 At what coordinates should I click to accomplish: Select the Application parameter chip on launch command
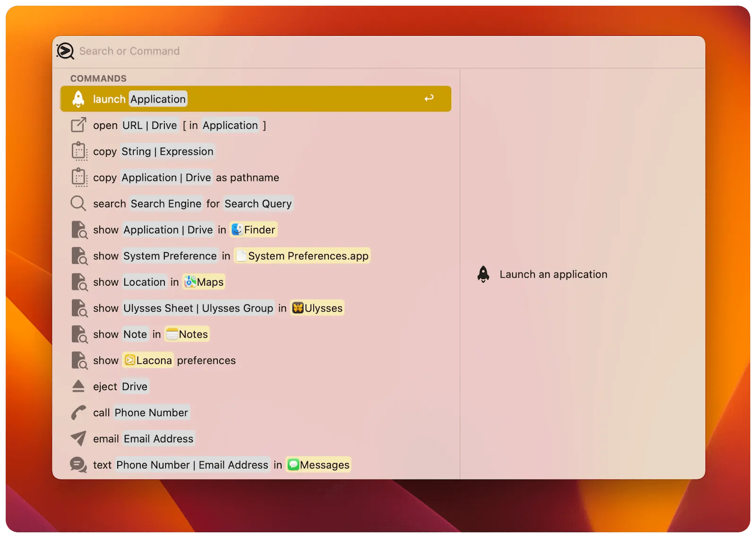[157, 99]
